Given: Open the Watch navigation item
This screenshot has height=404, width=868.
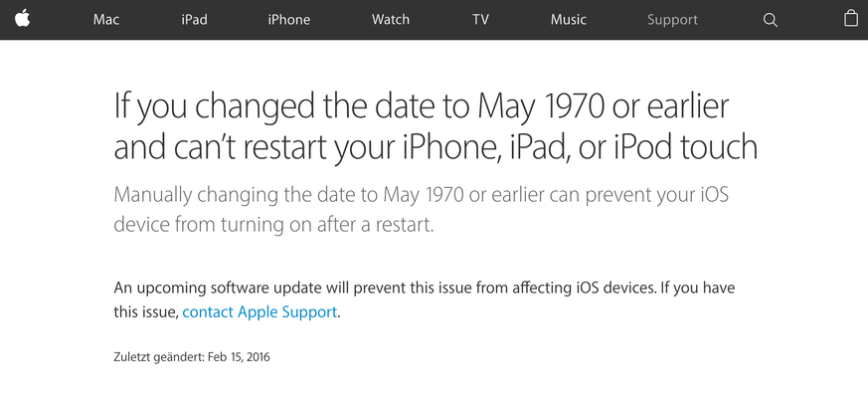Looking at the screenshot, I should click(391, 20).
